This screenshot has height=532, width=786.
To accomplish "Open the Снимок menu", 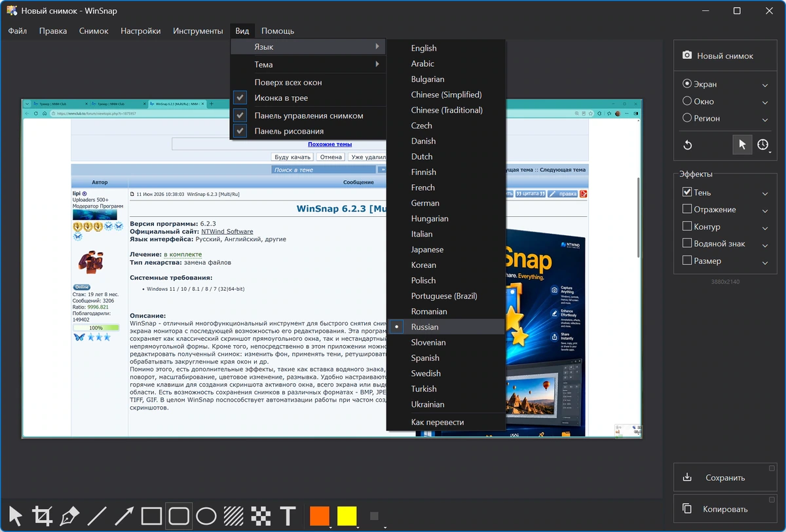I will click(94, 31).
